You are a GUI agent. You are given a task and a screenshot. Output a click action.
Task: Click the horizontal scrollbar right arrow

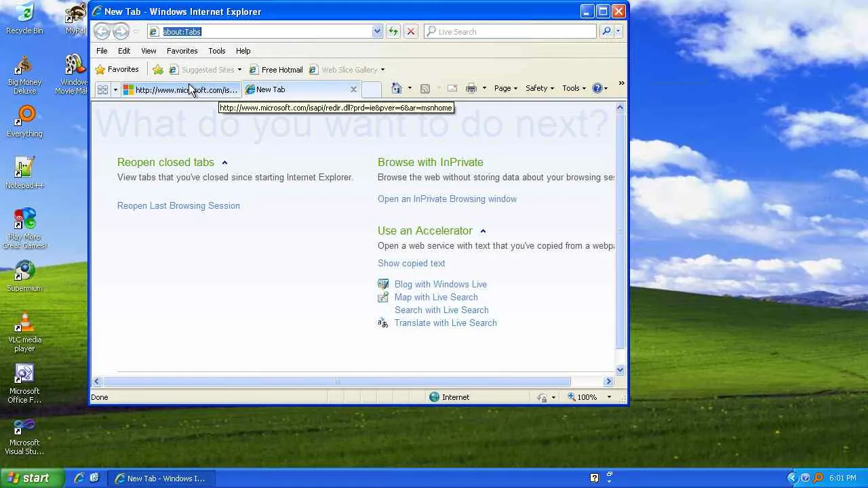click(x=608, y=382)
